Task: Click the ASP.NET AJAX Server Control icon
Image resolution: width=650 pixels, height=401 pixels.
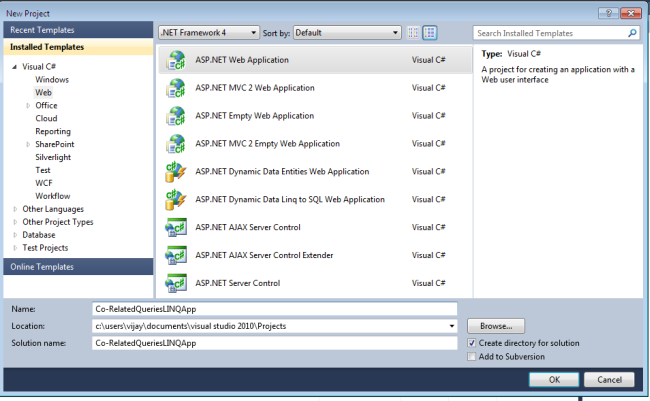Action: (176, 227)
